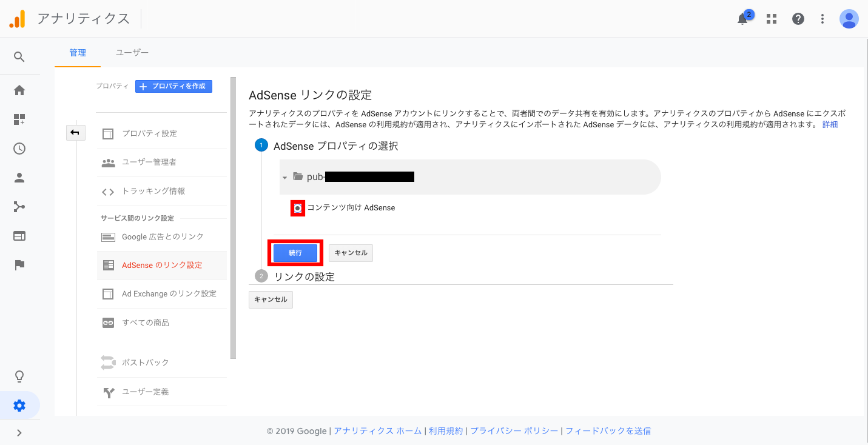Open ユーザー定義 menu item

(161, 392)
